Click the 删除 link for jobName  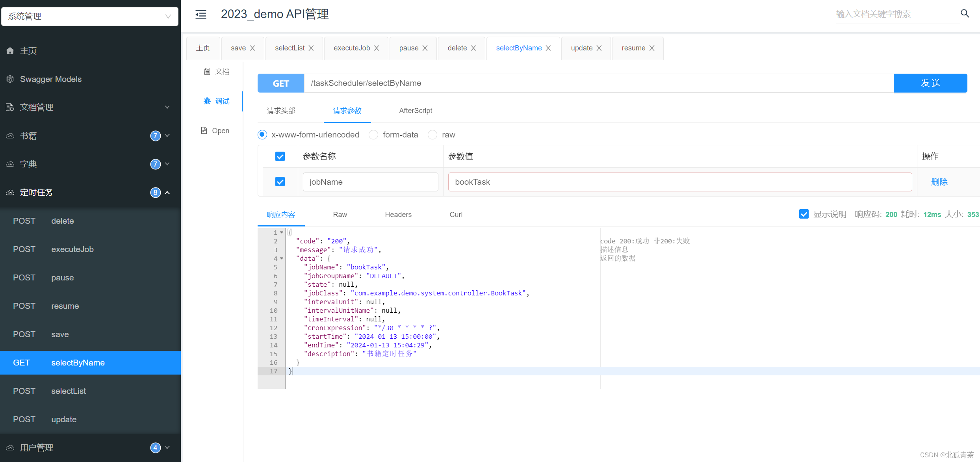939,182
